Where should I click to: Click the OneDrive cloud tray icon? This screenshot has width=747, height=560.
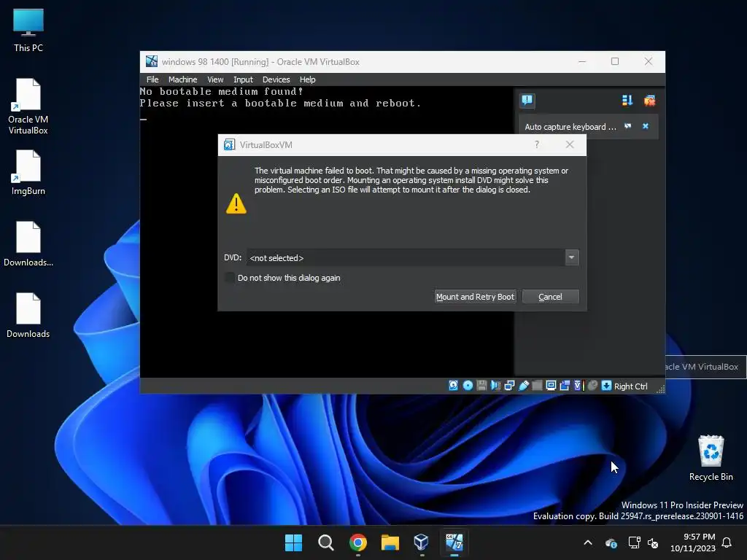point(611,542)
